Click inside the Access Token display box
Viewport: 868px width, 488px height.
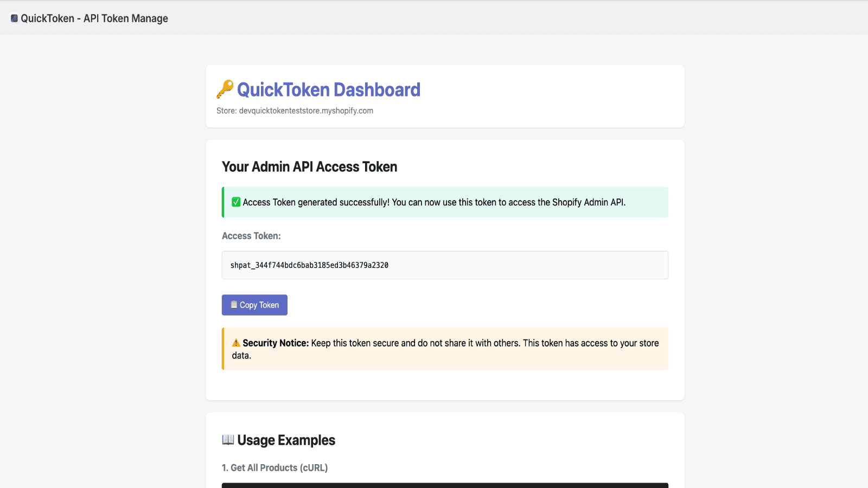click(444, 265)
